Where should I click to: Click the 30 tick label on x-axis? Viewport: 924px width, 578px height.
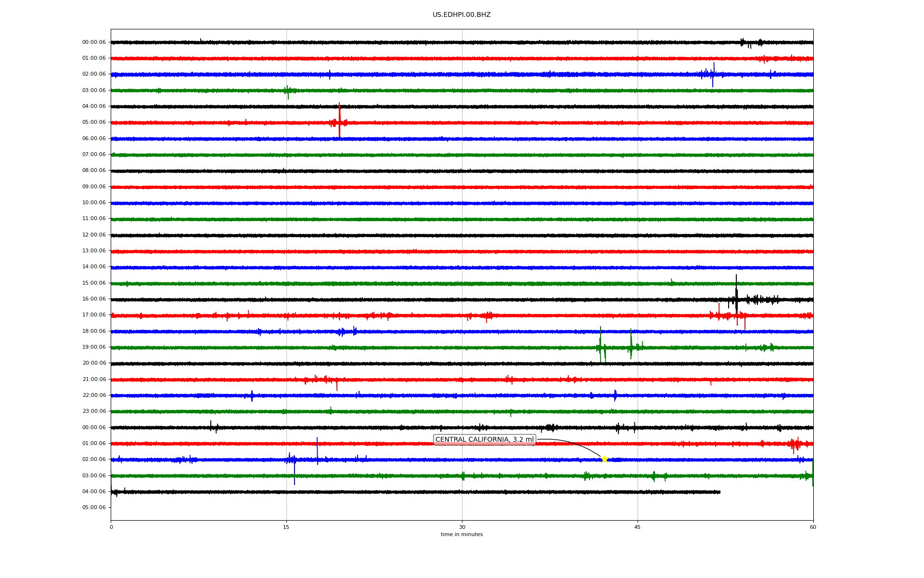pyautogui.click(x=462, y=527)
